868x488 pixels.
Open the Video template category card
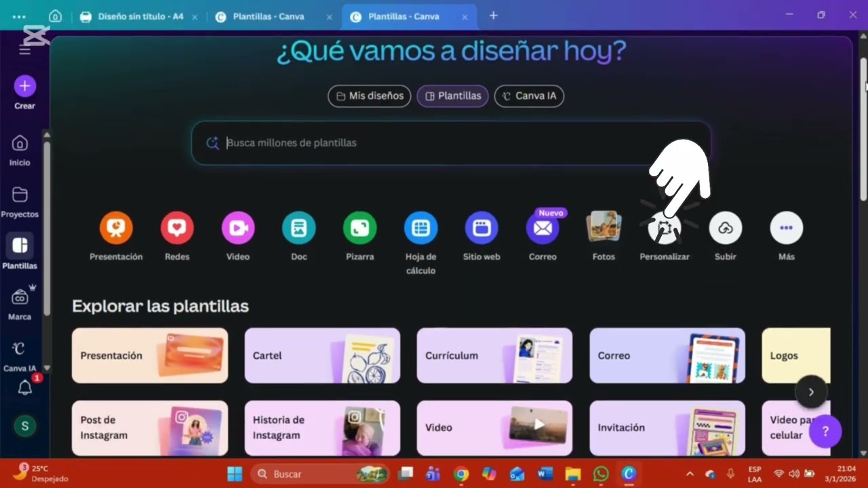point(494,428)
